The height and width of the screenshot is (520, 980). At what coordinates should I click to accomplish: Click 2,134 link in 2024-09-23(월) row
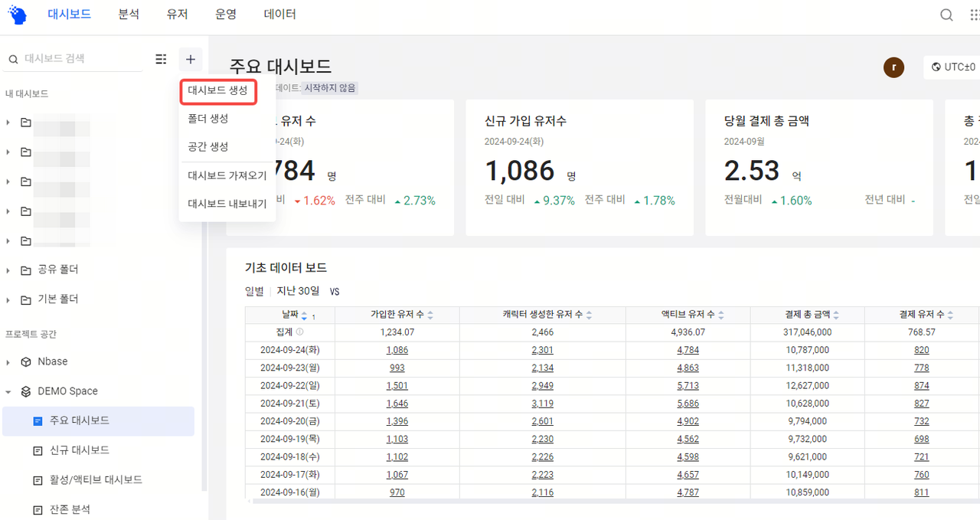point(542,368)
